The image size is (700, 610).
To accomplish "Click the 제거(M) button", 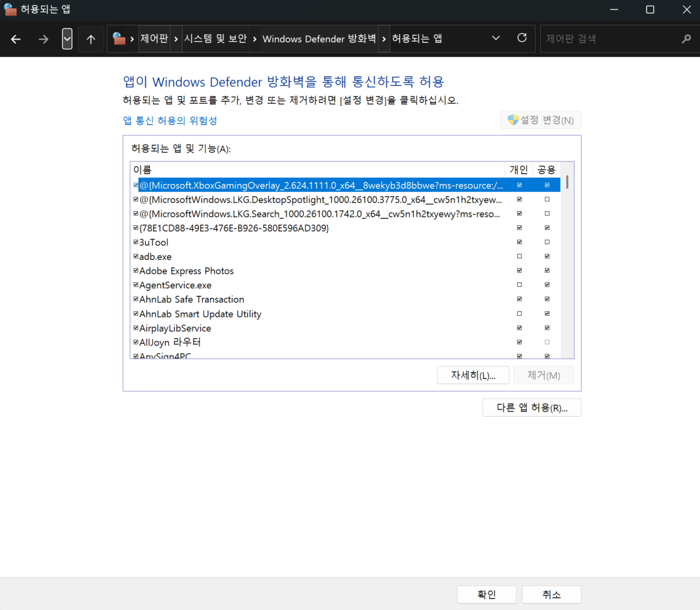I will click(x=544, y=375).
